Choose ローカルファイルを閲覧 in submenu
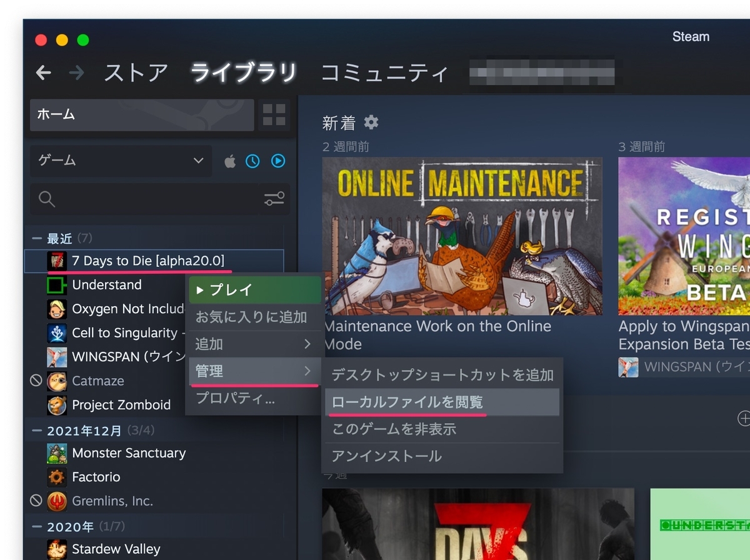The width and height of the screenshot is (750, 560). 442,402
